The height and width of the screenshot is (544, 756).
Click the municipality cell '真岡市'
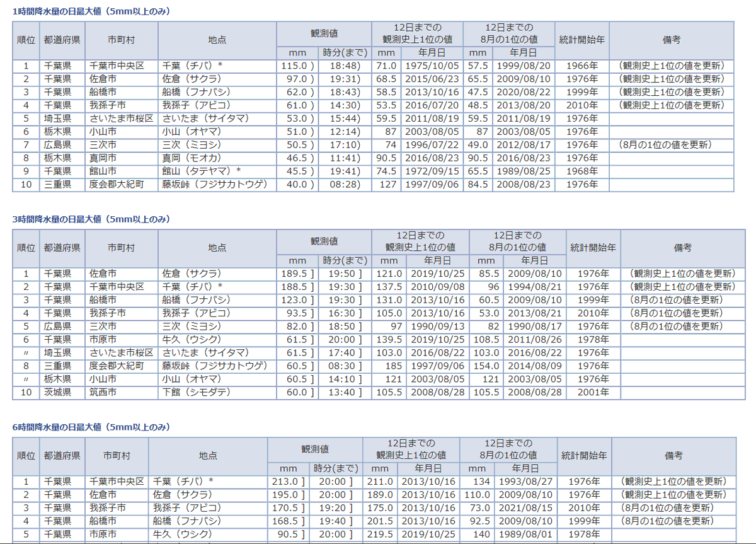[x=103, y=158]
